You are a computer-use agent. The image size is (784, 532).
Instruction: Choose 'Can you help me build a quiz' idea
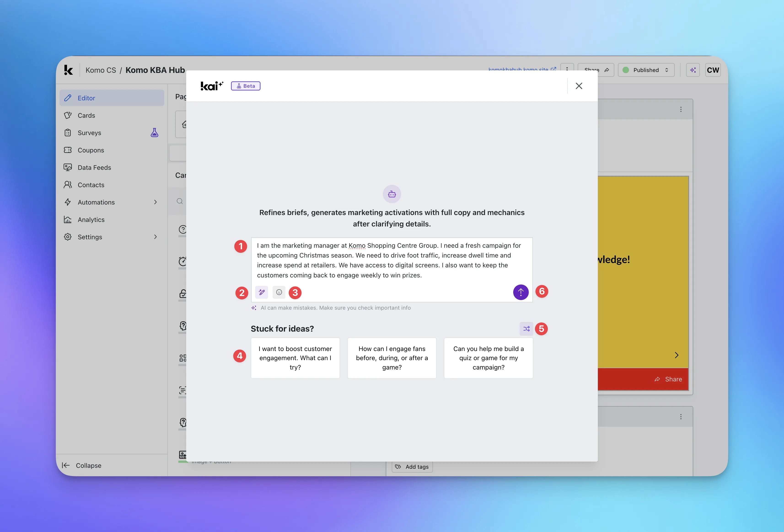click(488, 358)
